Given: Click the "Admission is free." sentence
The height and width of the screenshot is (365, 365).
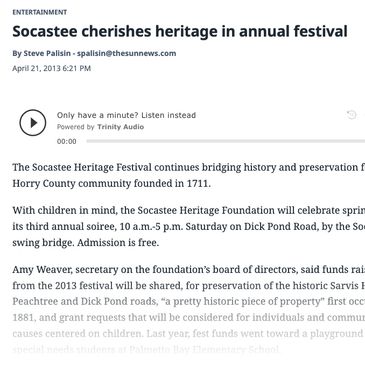Looking at the screenshot, I should pos(118,243).
